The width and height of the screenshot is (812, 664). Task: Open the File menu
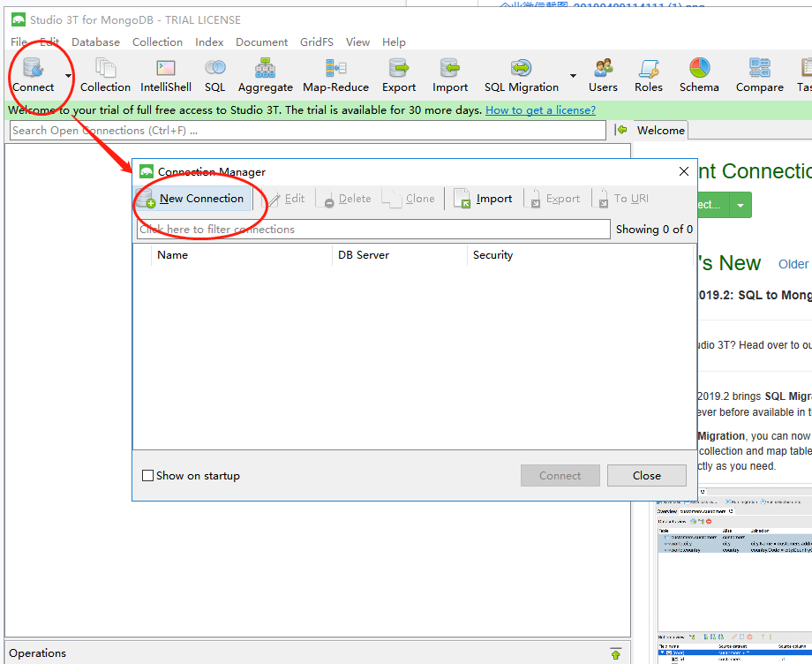[x=19, y=42]
